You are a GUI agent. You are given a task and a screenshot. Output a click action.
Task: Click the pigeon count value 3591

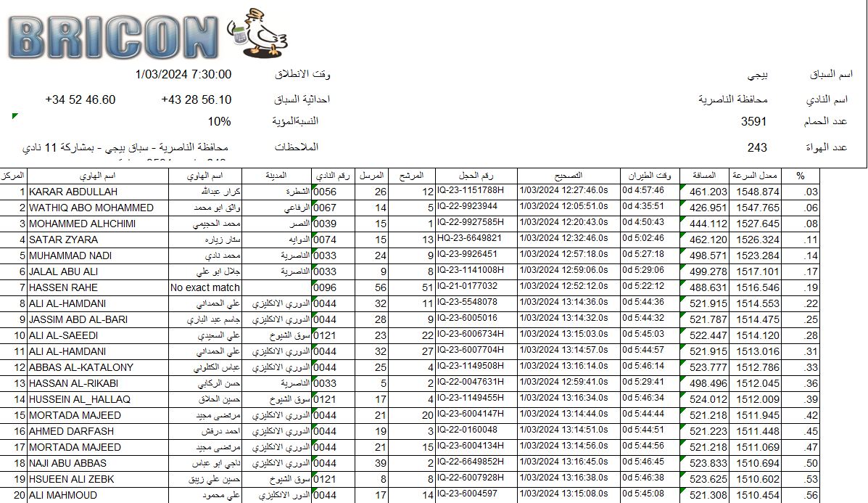click(x=753, y=122)
